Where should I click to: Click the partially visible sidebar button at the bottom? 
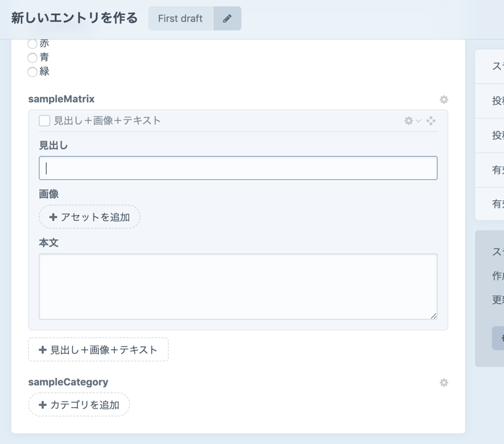pyautogui.click(x=498, y=338)
